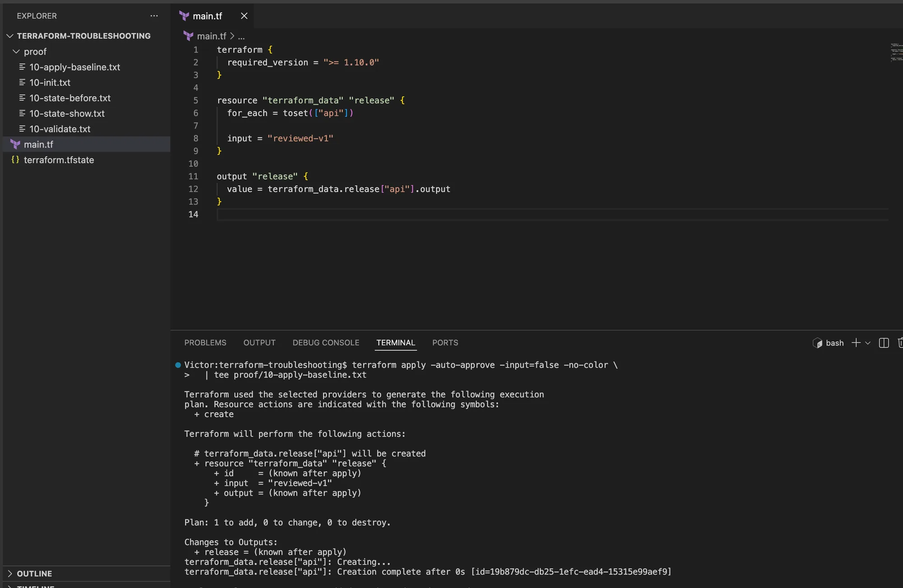Select the main.tf editor tab

click(211, 16)
